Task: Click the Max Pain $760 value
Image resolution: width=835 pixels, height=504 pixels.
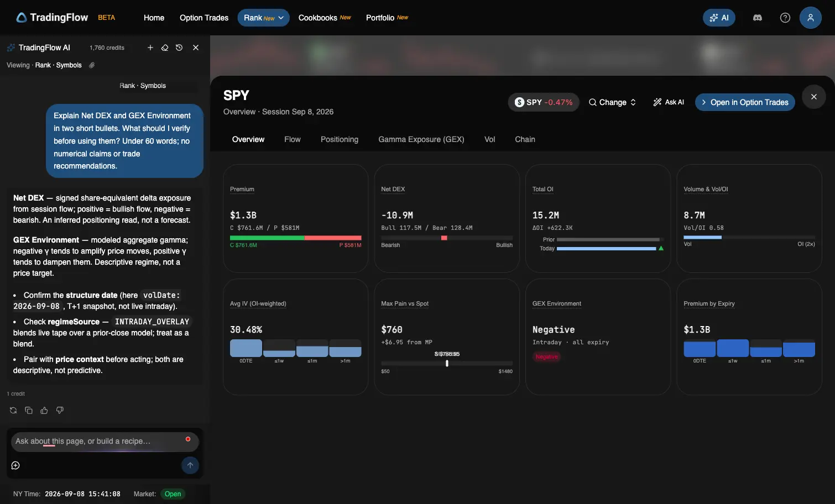Action: pyautogui.click(x=392, y=329)
